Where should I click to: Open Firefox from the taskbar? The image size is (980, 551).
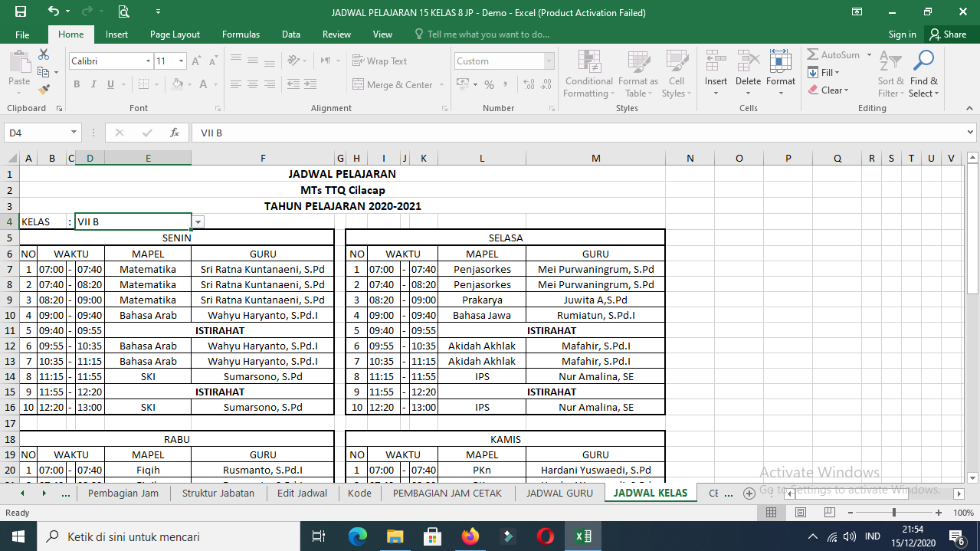tap(470, 536)
